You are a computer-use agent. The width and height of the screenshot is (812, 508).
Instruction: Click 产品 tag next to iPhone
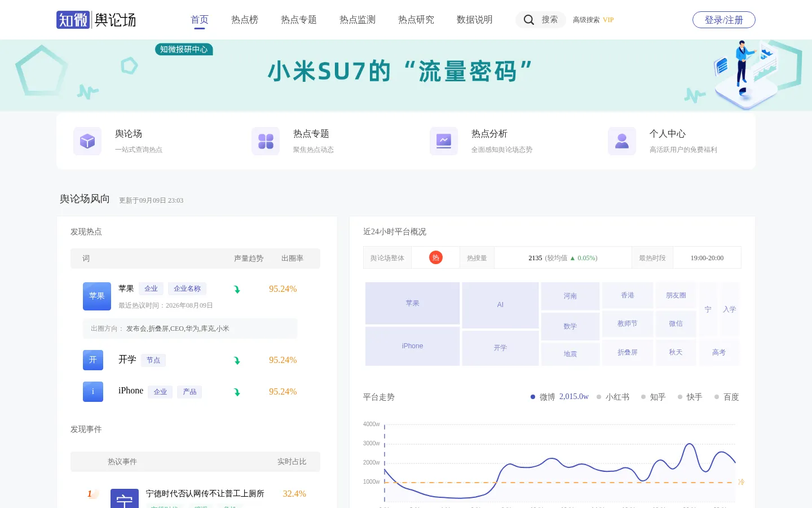pos(189,392)
